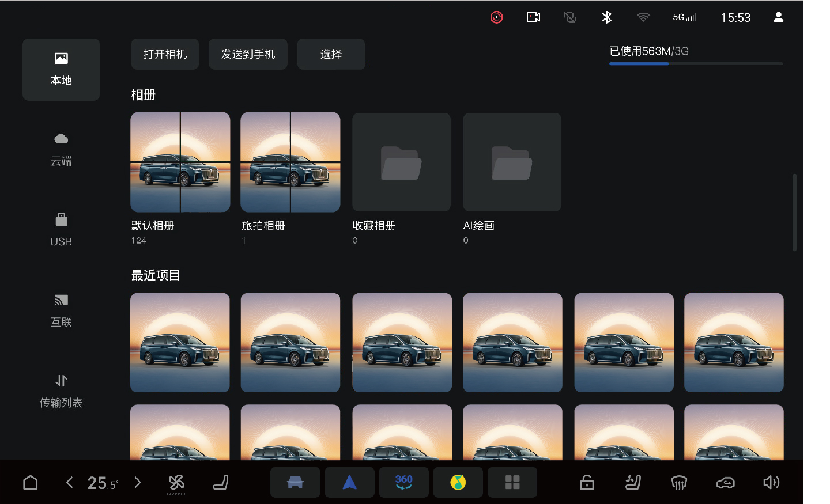
Task: Launch the yellow-green music app
Action: (458, 482)
